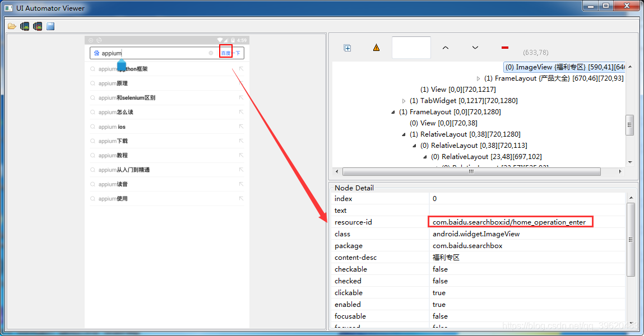Select package value com.baidu.searchbox

click(467, 246)
